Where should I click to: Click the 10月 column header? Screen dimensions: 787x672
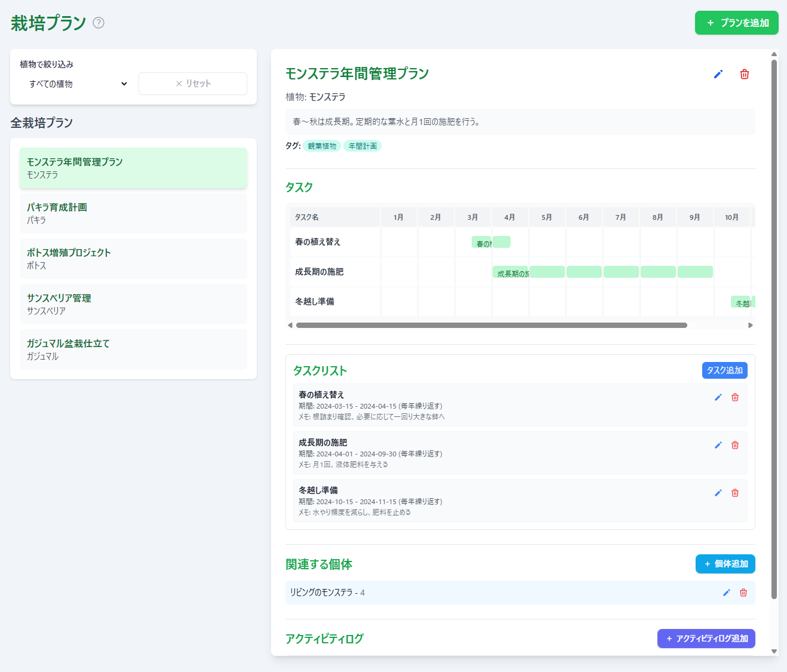pyautogui.click(x=732, y=217)
